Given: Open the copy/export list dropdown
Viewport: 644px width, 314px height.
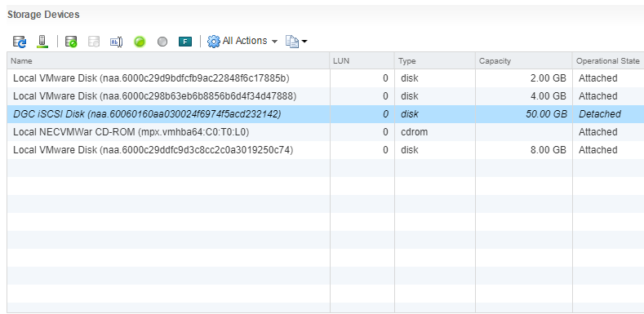Looking at the screenshot, I should [296, 42].
